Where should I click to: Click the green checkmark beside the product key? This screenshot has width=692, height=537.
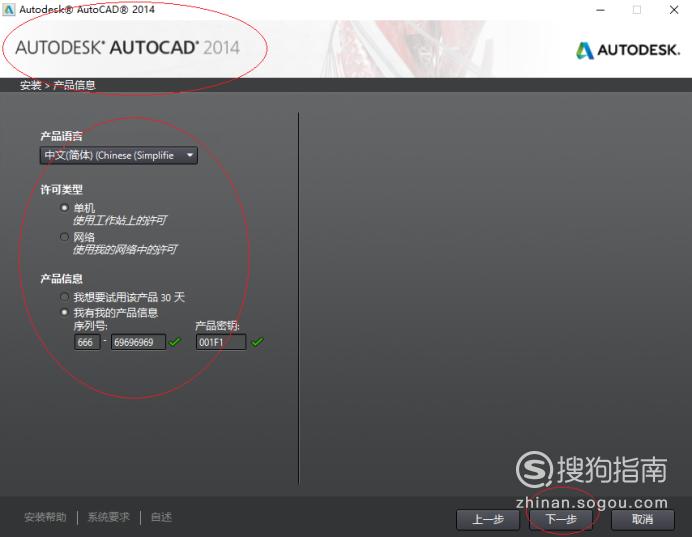pyautogui.click(x=257, y=342)
